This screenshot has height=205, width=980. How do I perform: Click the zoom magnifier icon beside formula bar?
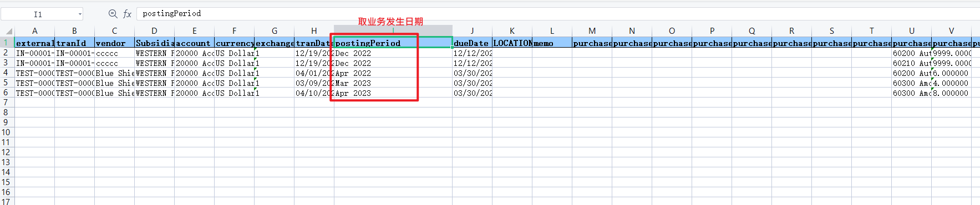[113, 14]
